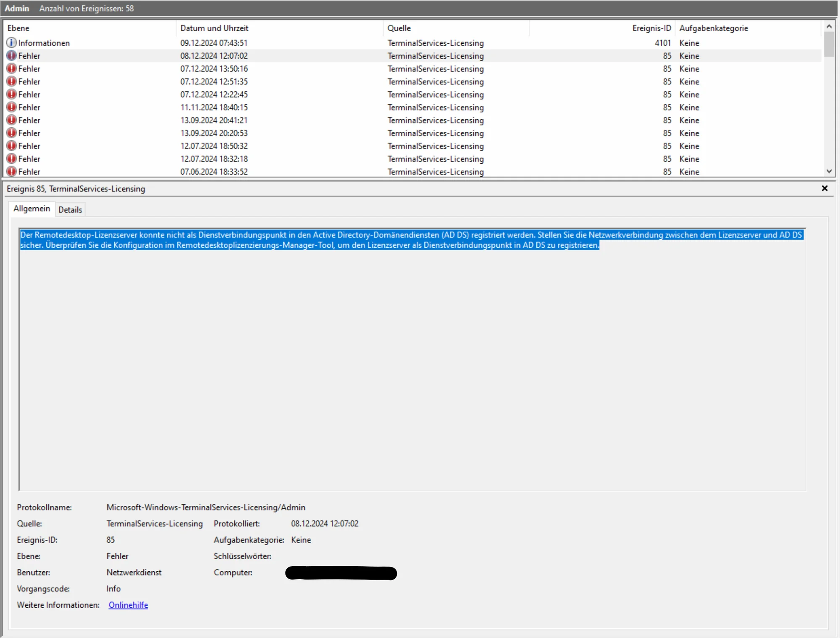840x638 pixels.
Task: Click event ID 4101 cell
Action: point(663,43)
